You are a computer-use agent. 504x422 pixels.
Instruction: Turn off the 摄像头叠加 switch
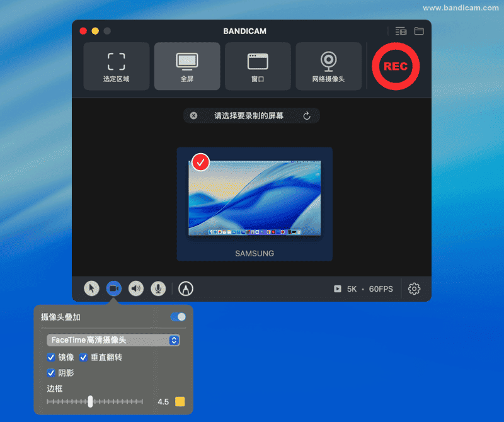[x=178, y=317]
